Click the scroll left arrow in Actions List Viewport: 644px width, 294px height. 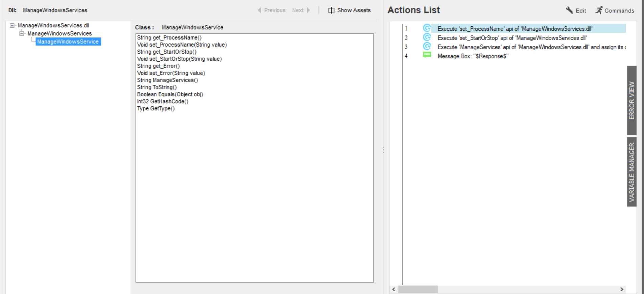[x=394, y=289]
